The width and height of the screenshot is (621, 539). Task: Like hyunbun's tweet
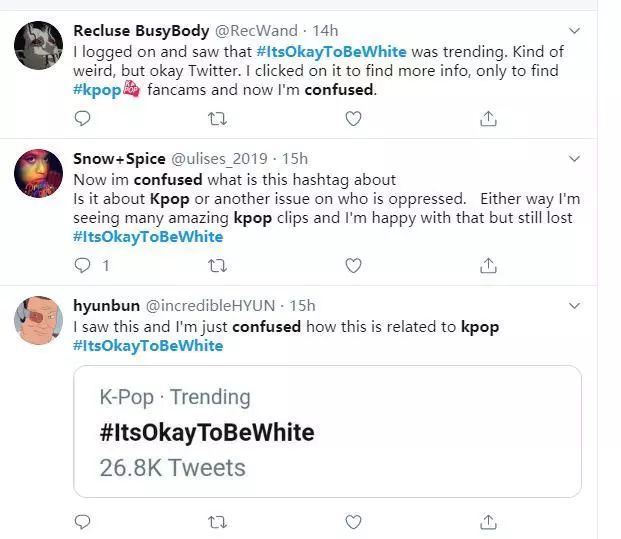click(x=352, y=522)
